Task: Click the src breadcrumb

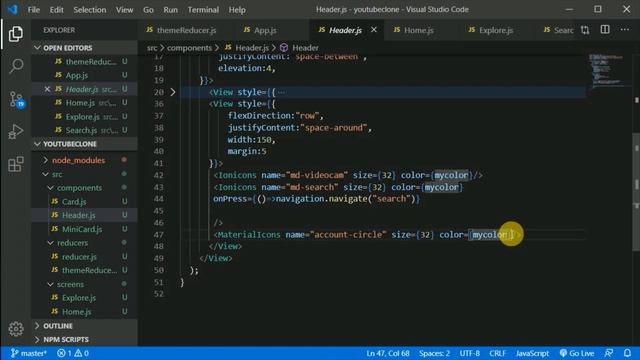Action: 152,48
